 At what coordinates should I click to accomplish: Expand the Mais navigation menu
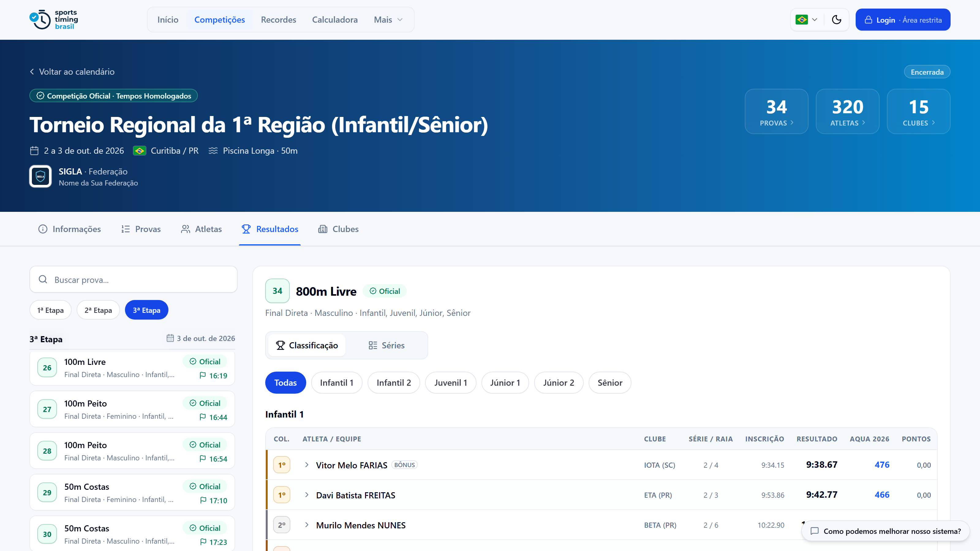388,20
